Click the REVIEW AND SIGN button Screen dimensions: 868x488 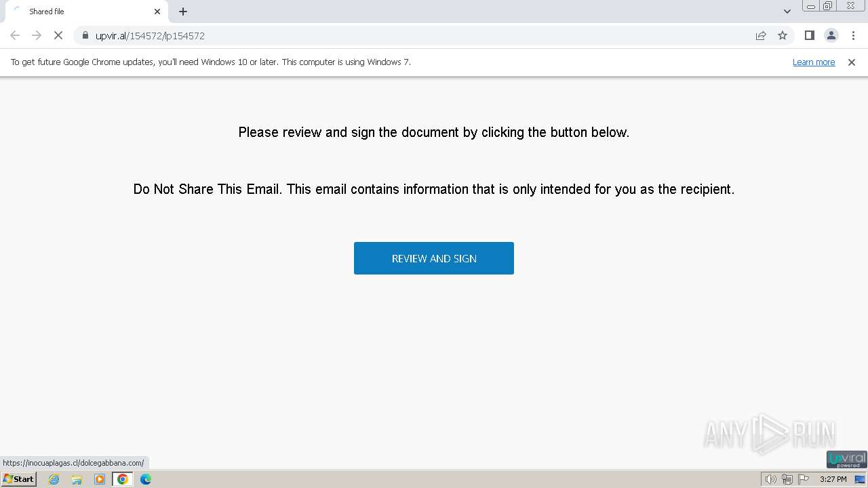(434, 258)
